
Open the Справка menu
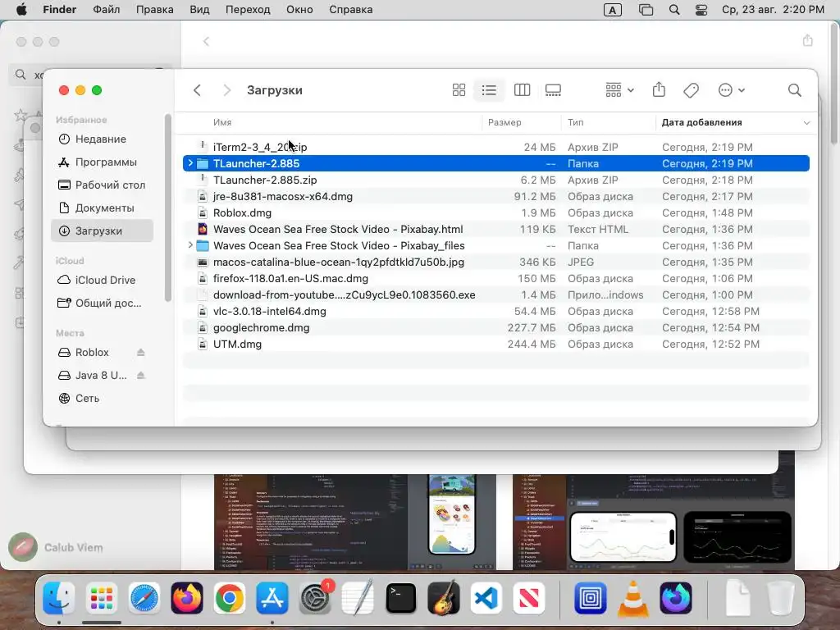coord(351,10)
